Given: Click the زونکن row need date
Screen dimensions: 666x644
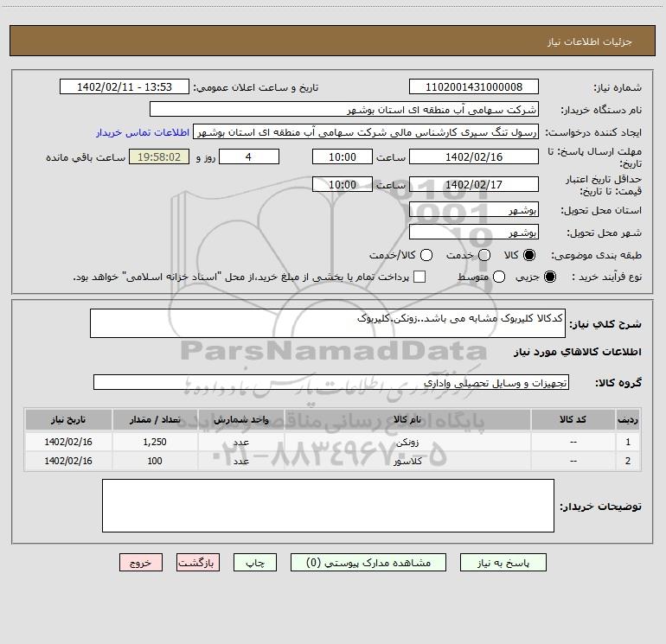Looking at the screenshot, I should pyautogui.click(x=68, y=442).
